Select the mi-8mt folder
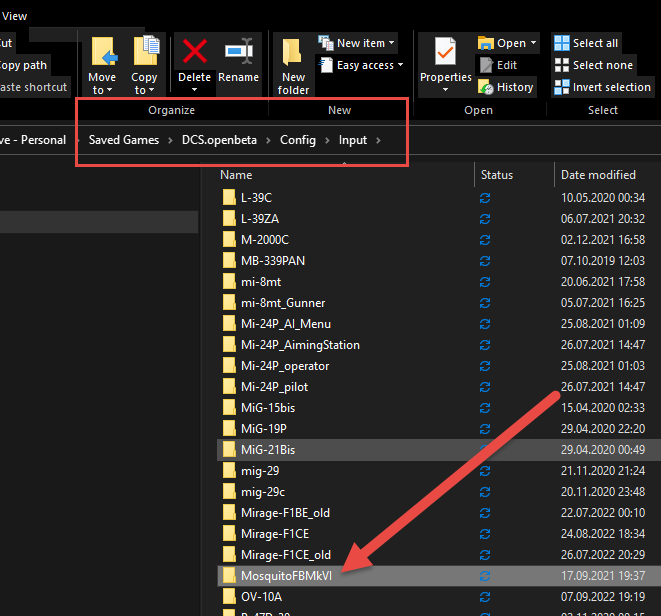 pos(261,282)
